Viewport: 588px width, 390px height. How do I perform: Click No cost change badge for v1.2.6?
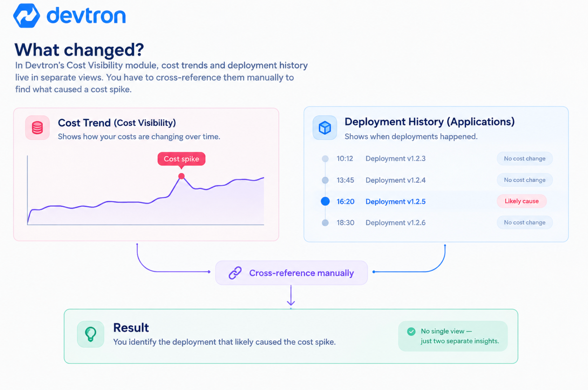click(525, 222)
